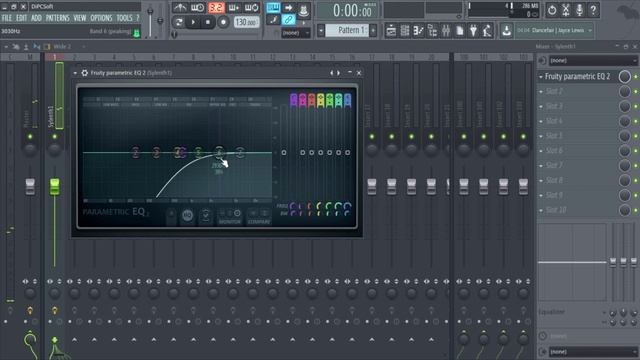Image resolution: width=640 pixels, height=360 pixels.
Task: Click the undo history circular arrow icon
Action: (x=552, y=10)
